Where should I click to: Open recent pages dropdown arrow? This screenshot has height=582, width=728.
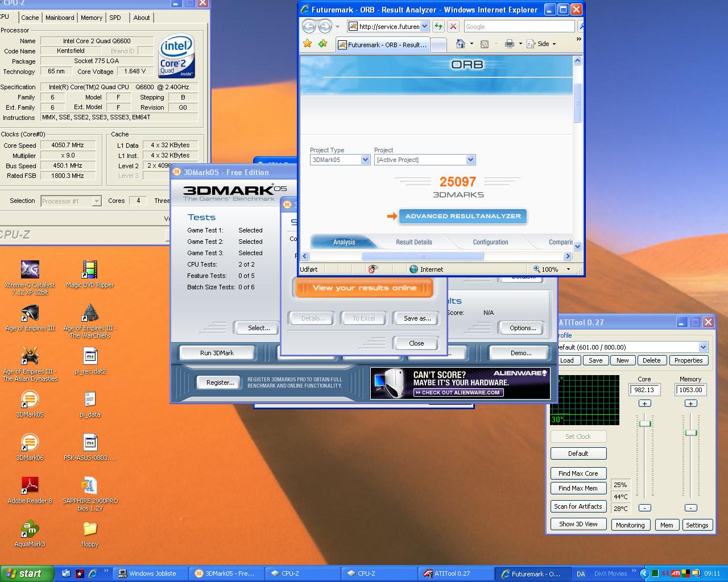337,26
